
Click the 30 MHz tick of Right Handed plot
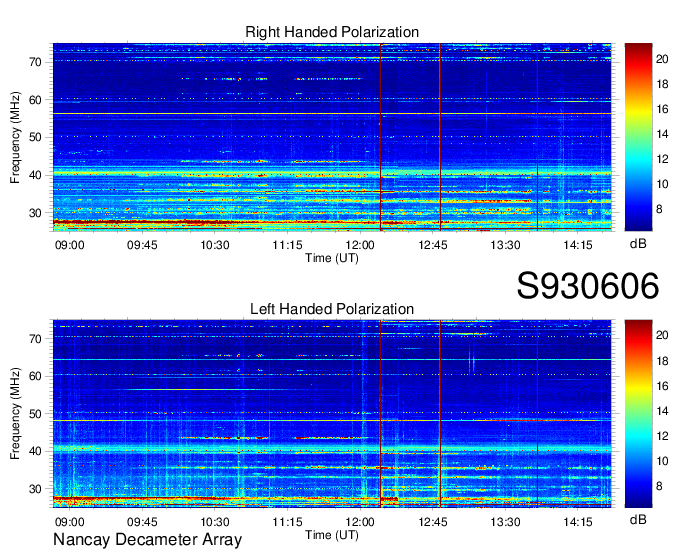(35, 213)
